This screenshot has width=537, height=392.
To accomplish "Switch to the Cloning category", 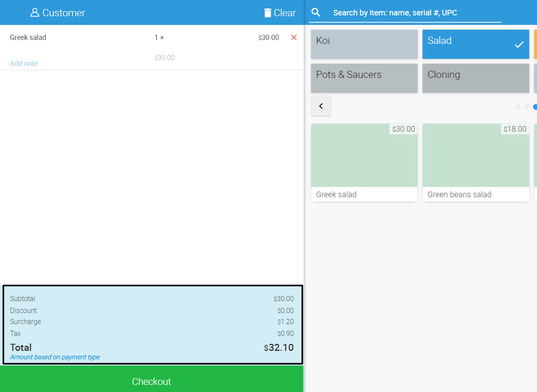I will tap(475, 78).
